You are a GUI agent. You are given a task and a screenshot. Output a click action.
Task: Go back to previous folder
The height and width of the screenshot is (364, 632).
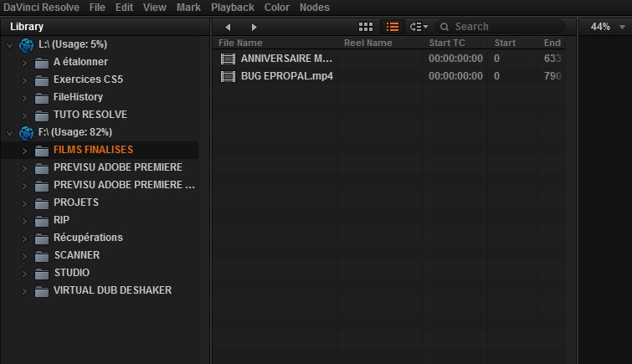point(228,27)
